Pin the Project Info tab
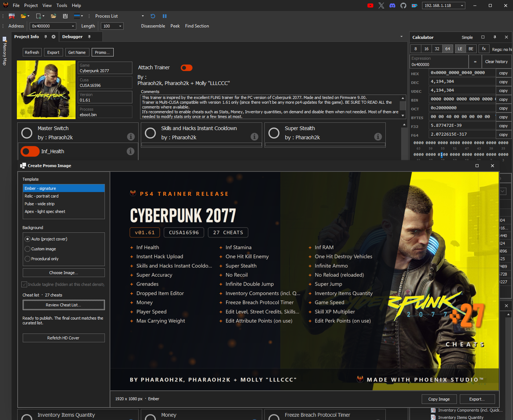The image size is (513, 420). 46,37
